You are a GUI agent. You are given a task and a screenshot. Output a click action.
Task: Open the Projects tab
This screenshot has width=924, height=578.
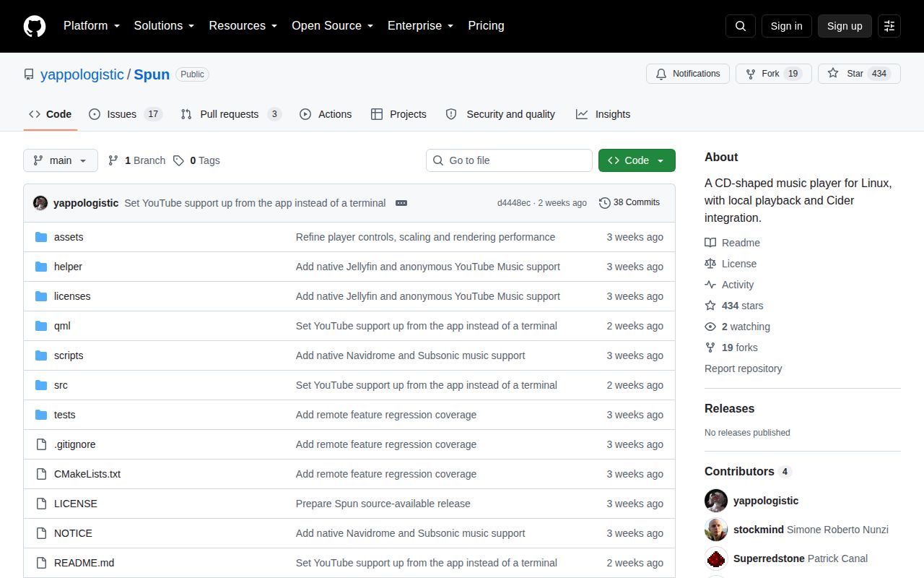click(x=398, y=114)
